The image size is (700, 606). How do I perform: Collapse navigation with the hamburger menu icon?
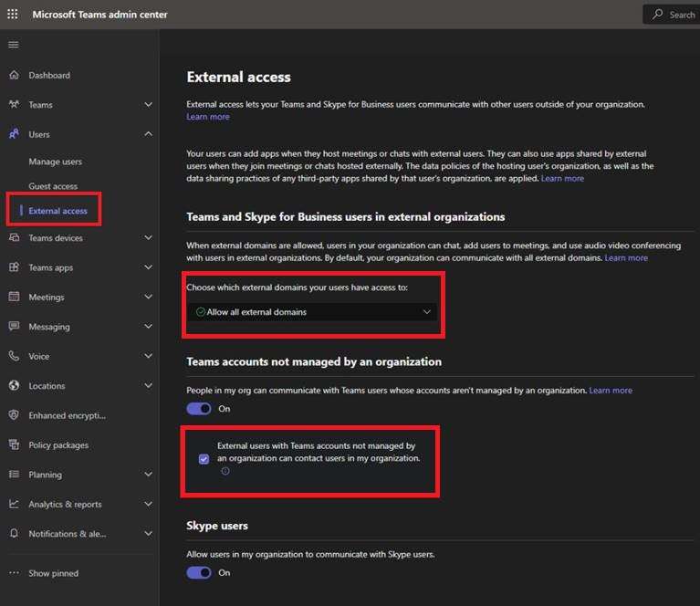point(13,45)
